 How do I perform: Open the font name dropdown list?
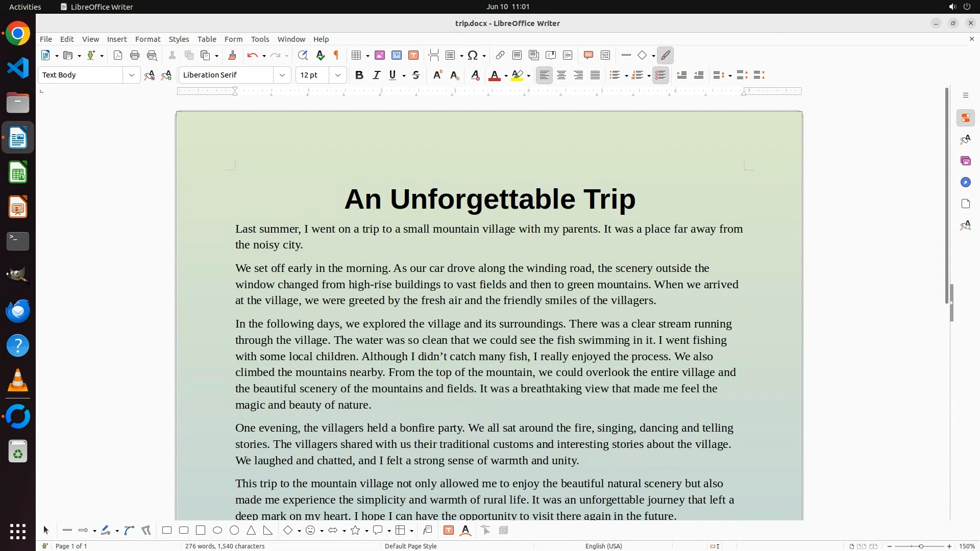tap(282, 76)
